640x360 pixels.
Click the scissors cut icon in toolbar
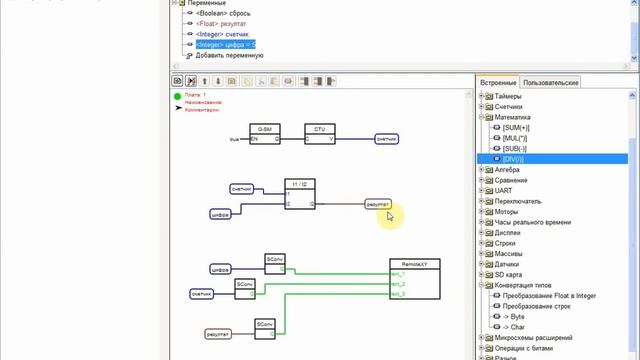point(260,81)
